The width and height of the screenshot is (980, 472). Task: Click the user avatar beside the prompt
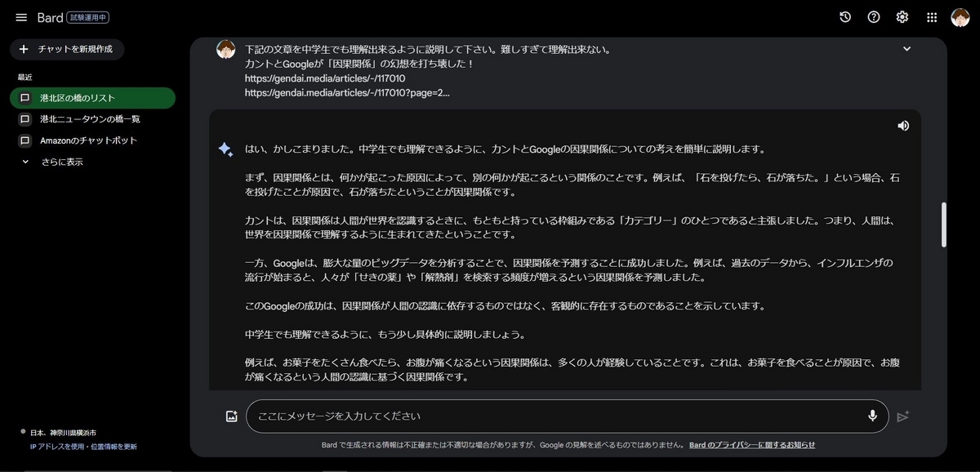(225, 49)
